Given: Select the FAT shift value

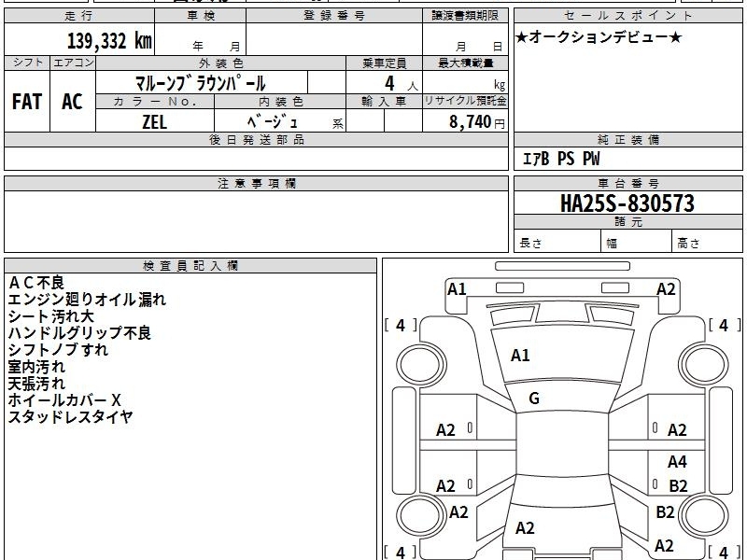Looking at the screenshot, I should point(27,102).
